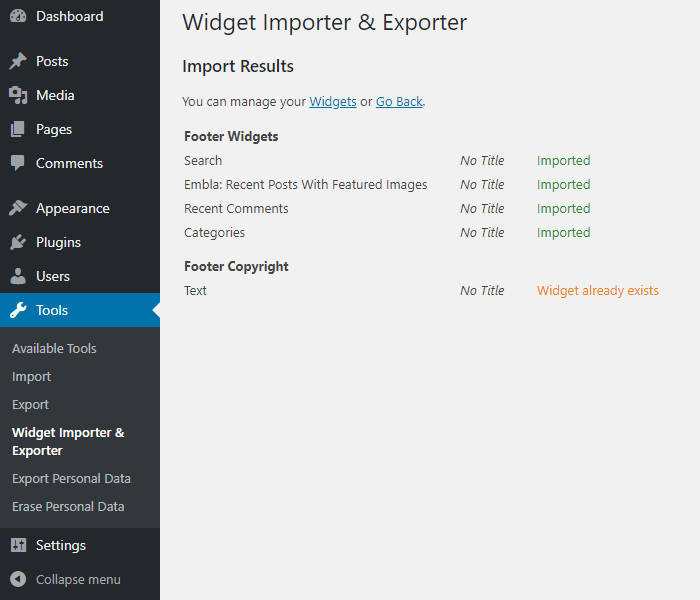The width and height of the screenshot is (700, 600).
Task: Open the Settings menu
Action: pyautogui.click(x=61, y=545)
